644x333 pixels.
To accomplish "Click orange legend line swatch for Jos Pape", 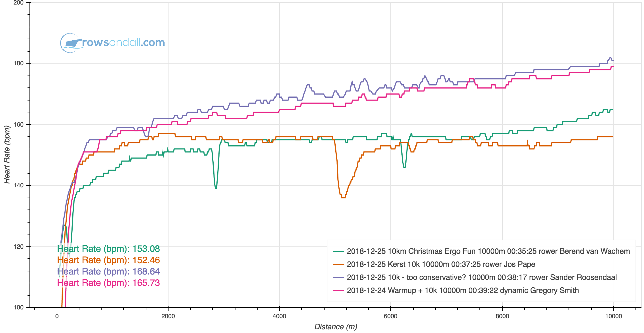I will pos(338,264).
